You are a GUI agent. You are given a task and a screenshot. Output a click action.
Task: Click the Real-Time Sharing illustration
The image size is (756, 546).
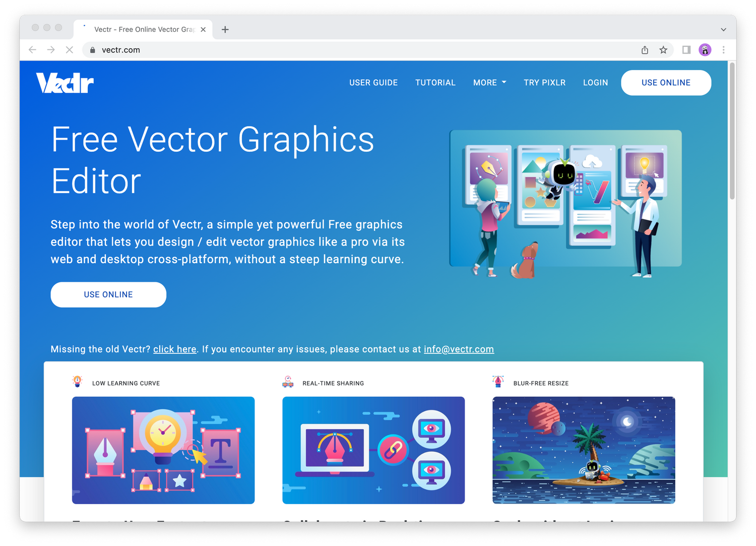(373, 450)
